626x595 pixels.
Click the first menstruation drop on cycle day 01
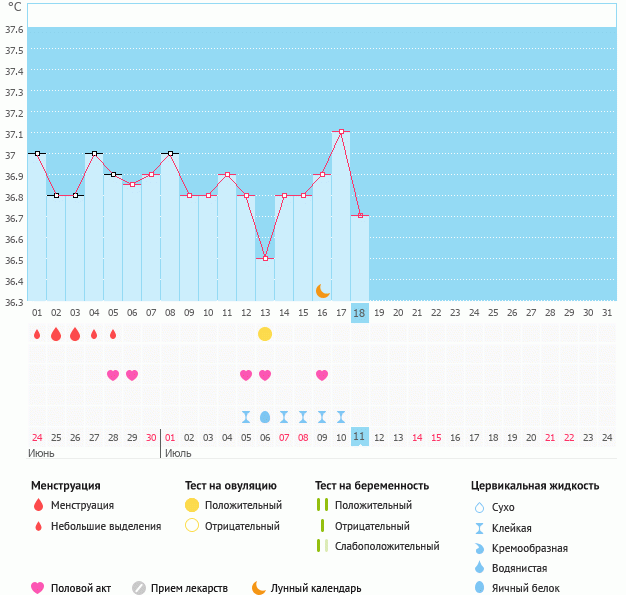coord(37,334)
